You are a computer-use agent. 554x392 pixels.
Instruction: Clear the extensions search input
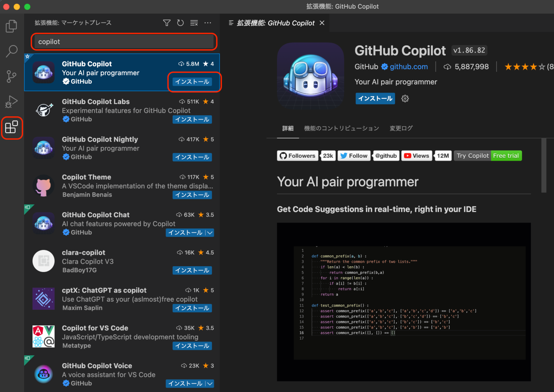click(x=194, y=23)
